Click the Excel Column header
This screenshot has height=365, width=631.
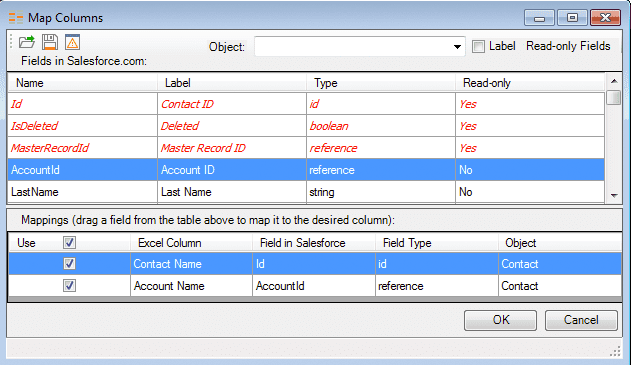pos(191,243)
